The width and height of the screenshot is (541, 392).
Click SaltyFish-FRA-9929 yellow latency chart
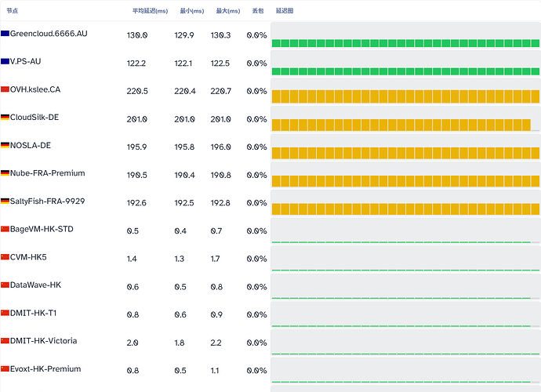click(405, 203)
